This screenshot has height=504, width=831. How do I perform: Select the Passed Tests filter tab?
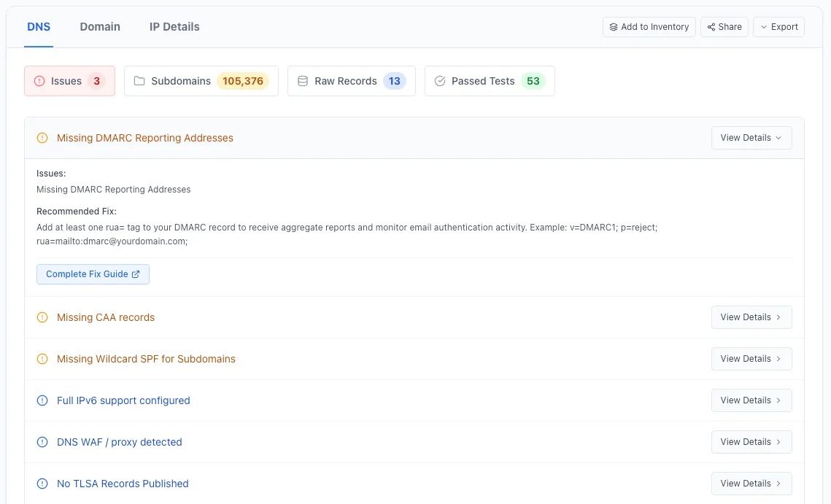click(490, 81)
